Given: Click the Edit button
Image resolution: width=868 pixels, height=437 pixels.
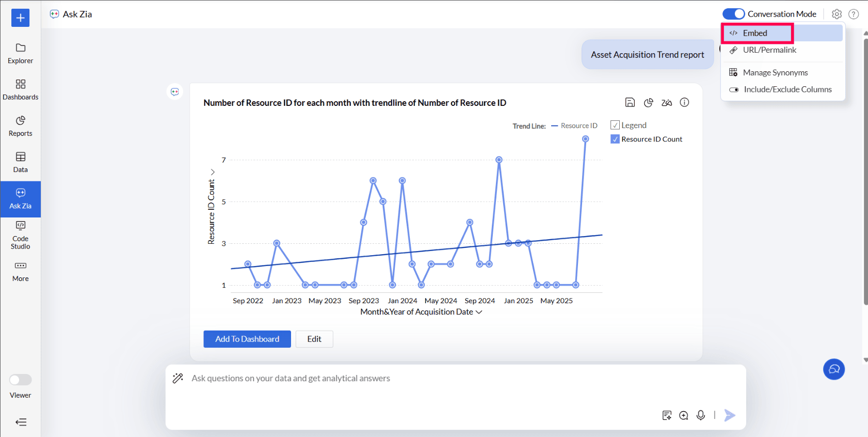Looking at the screenshot, I should [314, 339].
